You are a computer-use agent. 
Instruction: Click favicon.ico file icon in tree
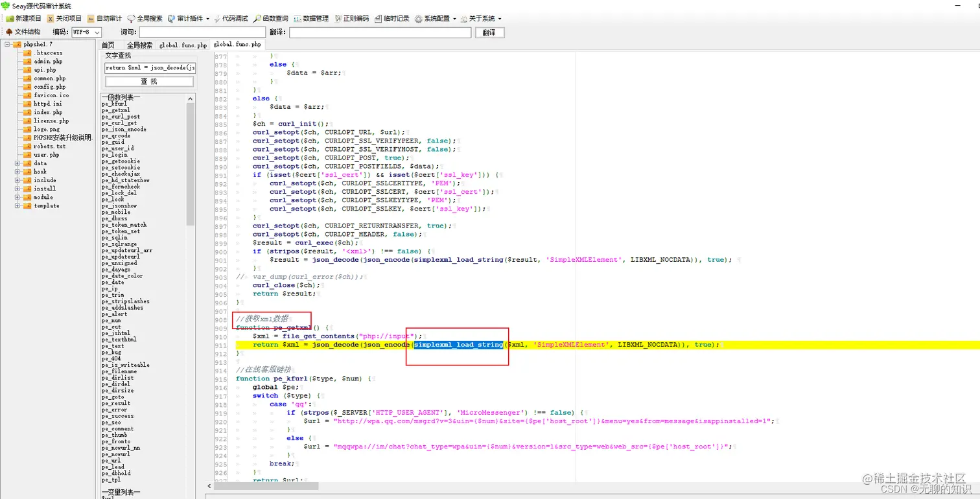pyautogui.click(x=27, y=95)
